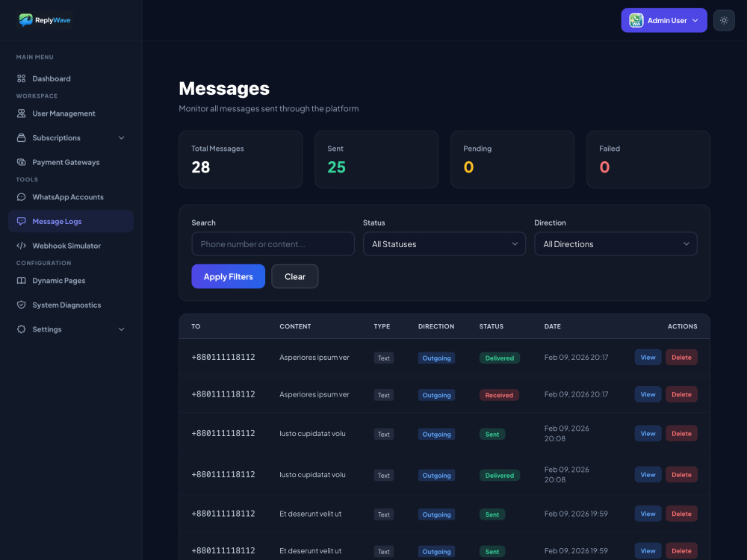
Task: Click the Sent count card
Action: 376,160
